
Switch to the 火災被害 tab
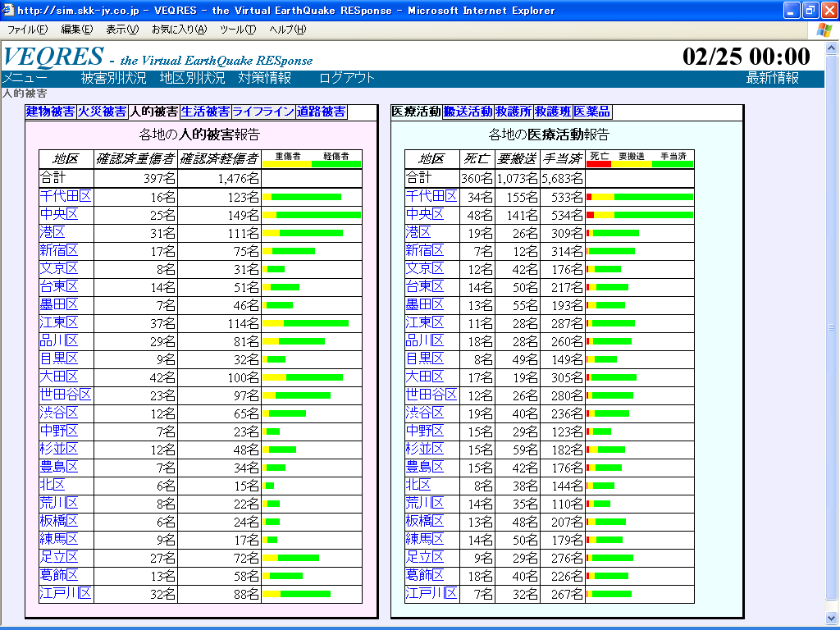point(102,112)
